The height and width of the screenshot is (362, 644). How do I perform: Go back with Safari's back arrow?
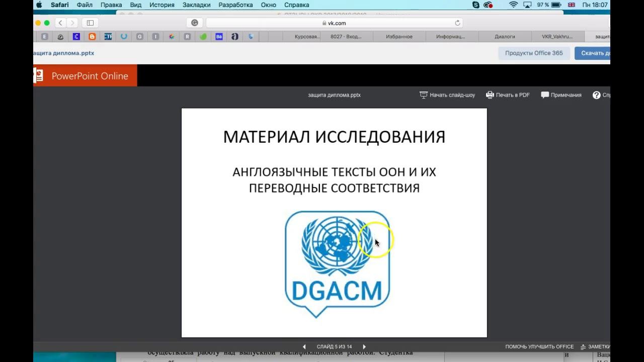point(60,23)
